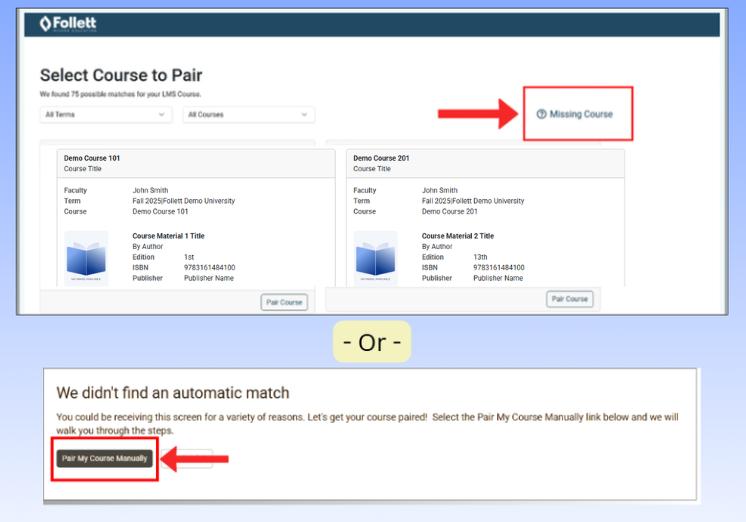Image resolution: width=746 pixels, height=522 pixels.
Task: Click the All Courses chevron arrow
Action: click(x=304, y=115)
